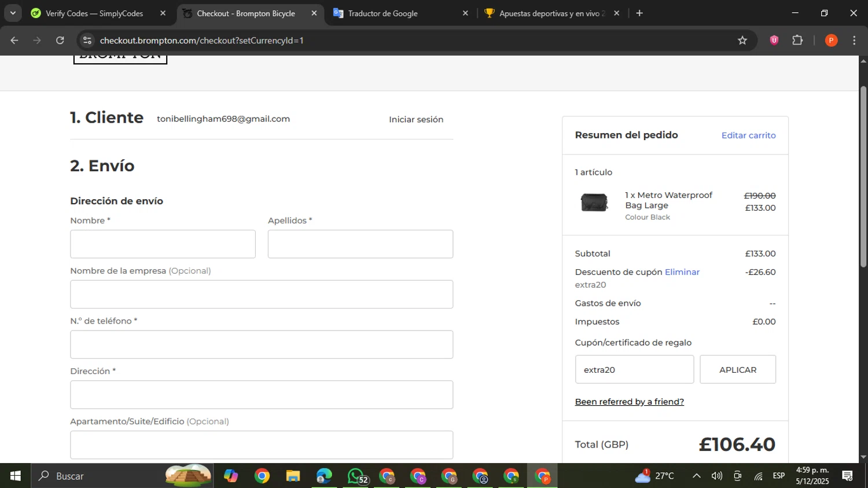This screenshot has width=868, height=488.
Task: Open Copilot from the taskbar
Action: pos(231,476)
